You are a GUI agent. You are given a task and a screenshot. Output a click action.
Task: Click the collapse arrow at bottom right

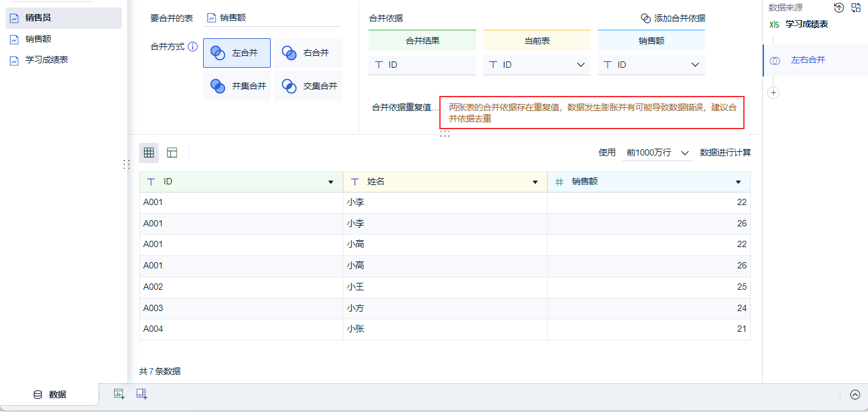tap(855, 394)
